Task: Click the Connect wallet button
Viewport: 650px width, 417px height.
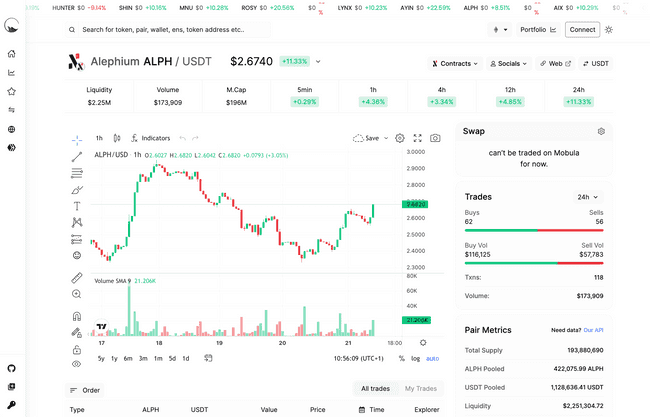Action: (582, 30)
